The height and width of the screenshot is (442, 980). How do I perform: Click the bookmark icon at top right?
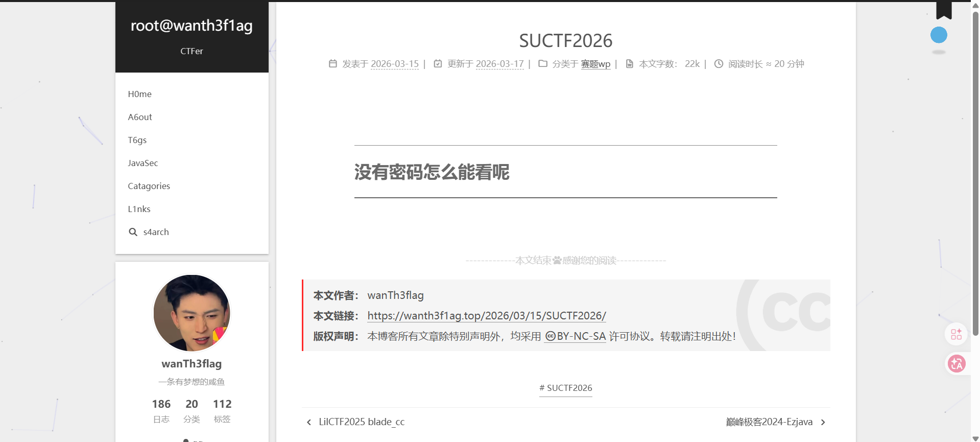[944, 9]
